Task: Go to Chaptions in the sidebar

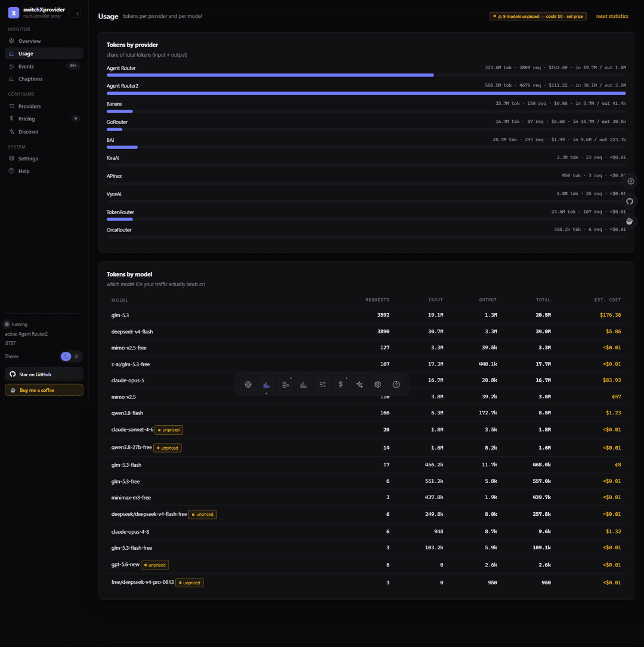Action: click(x=44, y=79)
